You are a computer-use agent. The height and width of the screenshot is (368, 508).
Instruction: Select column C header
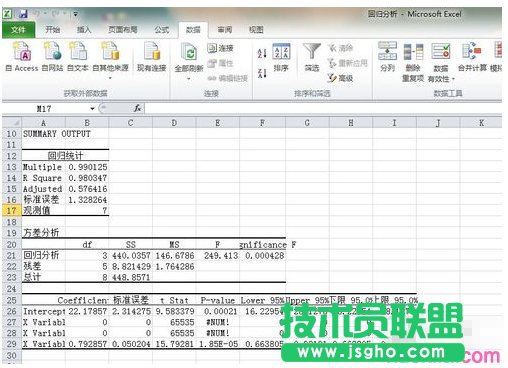[130, 123]
